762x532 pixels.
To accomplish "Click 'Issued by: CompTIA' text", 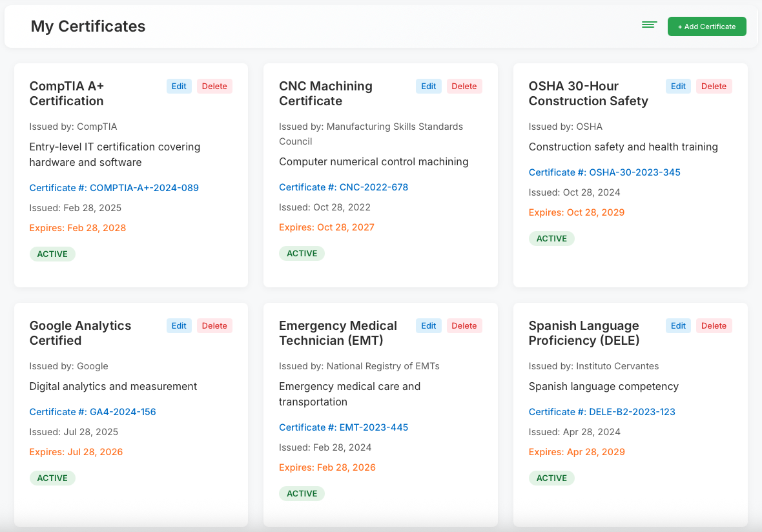I will 73,127.
